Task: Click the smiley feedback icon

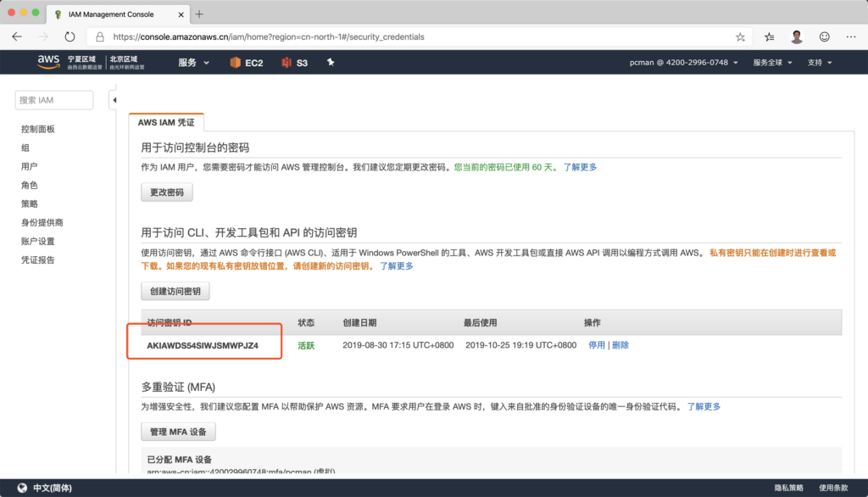Action: point(824,36)
